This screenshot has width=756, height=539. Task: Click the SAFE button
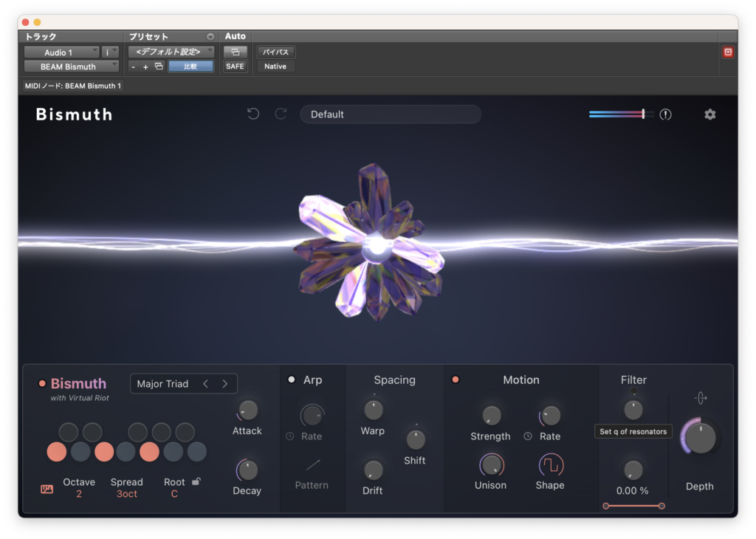pos(235,66)
